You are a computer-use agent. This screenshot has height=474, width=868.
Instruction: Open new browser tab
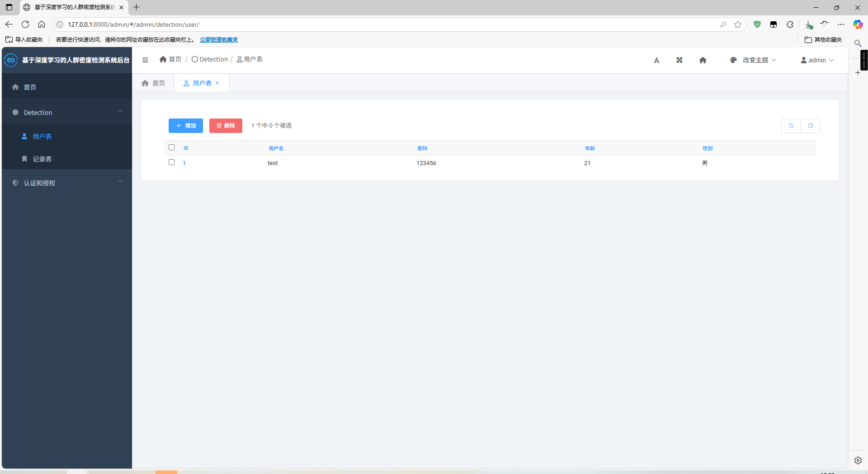[x=136, y=7]
